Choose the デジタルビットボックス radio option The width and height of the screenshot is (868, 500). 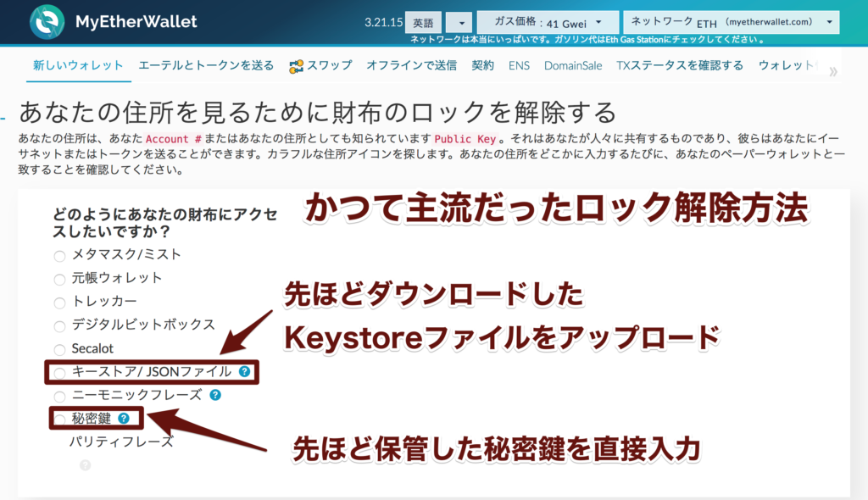coord(60,326)
